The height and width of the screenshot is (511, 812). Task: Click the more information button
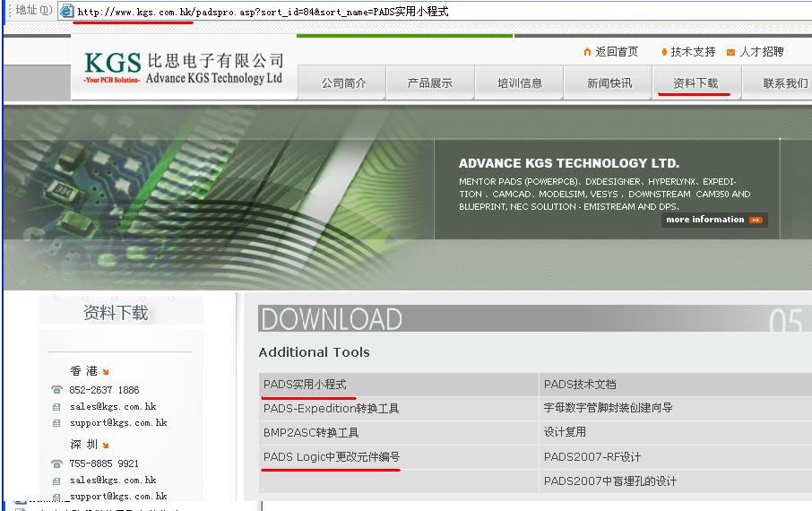[714, 220]
